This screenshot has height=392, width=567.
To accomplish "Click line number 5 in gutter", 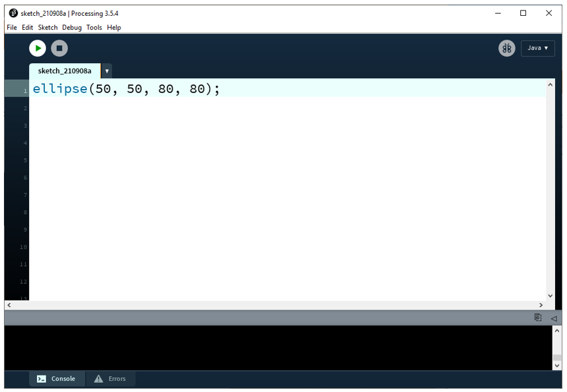I will (x=25, y=160).
